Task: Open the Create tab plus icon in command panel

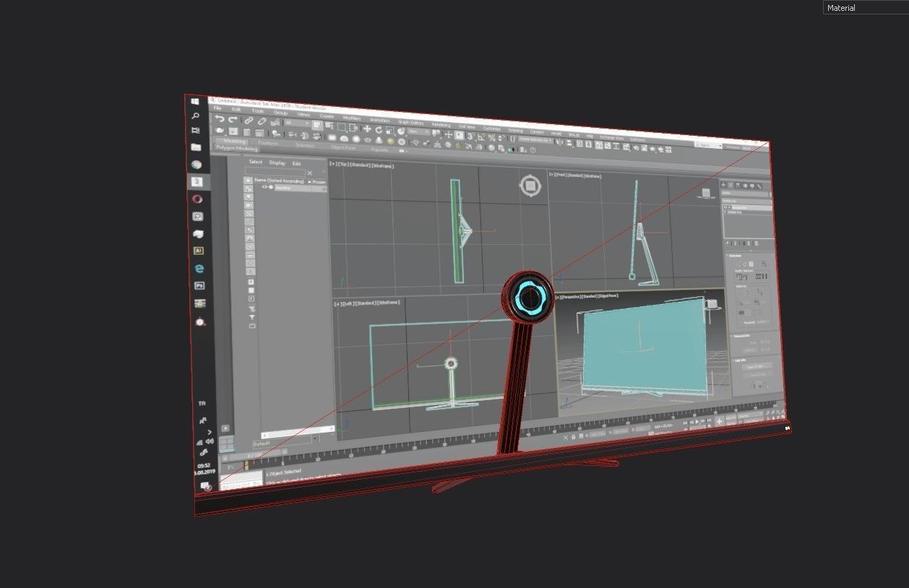Action: pos(723,185)
